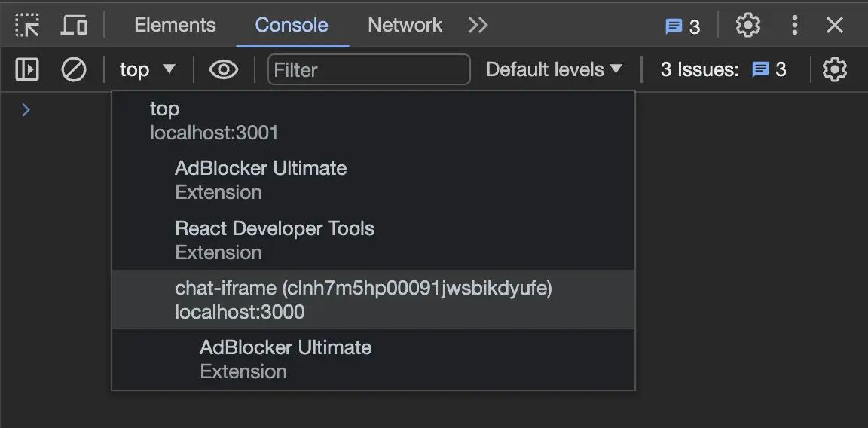Open DevTools settings gear in top bar
Viewport: 868px width, 428px height.
click(747, 25)
